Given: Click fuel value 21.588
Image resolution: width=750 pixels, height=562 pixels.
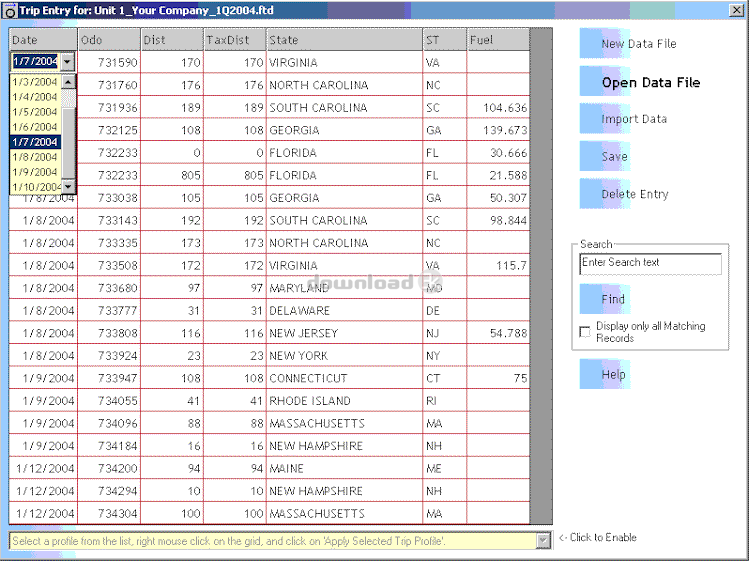Looking at the screenshot, I should tap(498, 175).
